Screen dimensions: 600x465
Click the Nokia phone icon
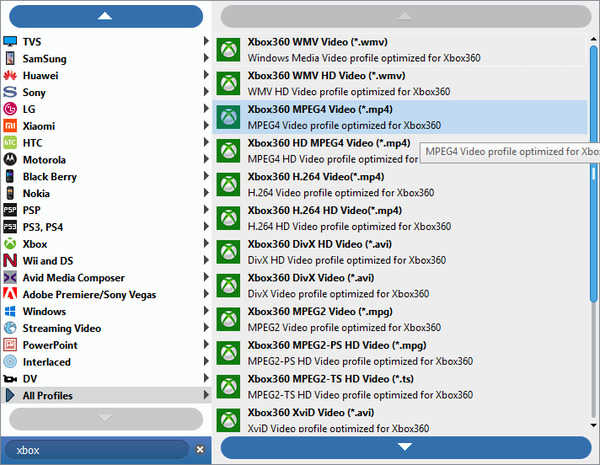coord(10,193)
